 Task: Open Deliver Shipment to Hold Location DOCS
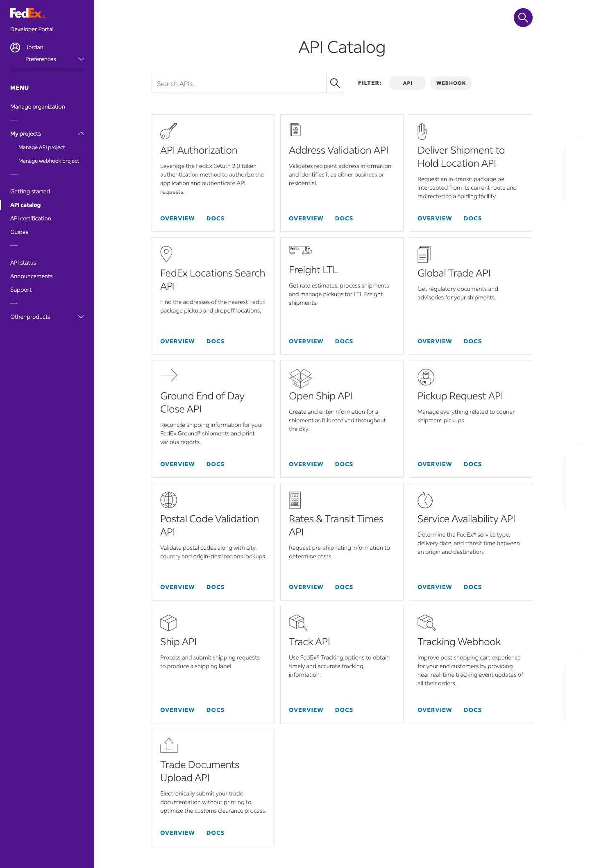[x=473, y=218]
